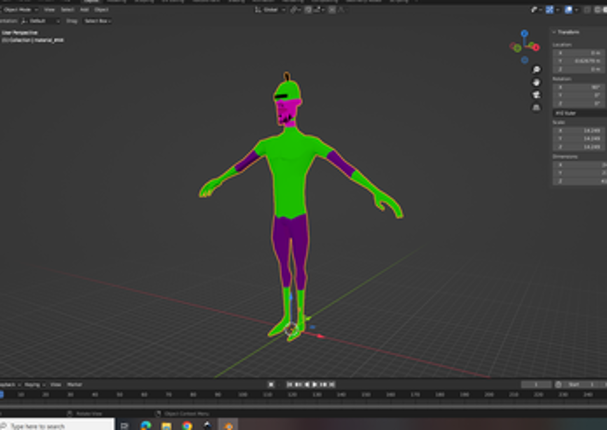The height and width of the screenshot is (430, 607).
Task: Play the animation forward
Action: [x=315, y=385]
